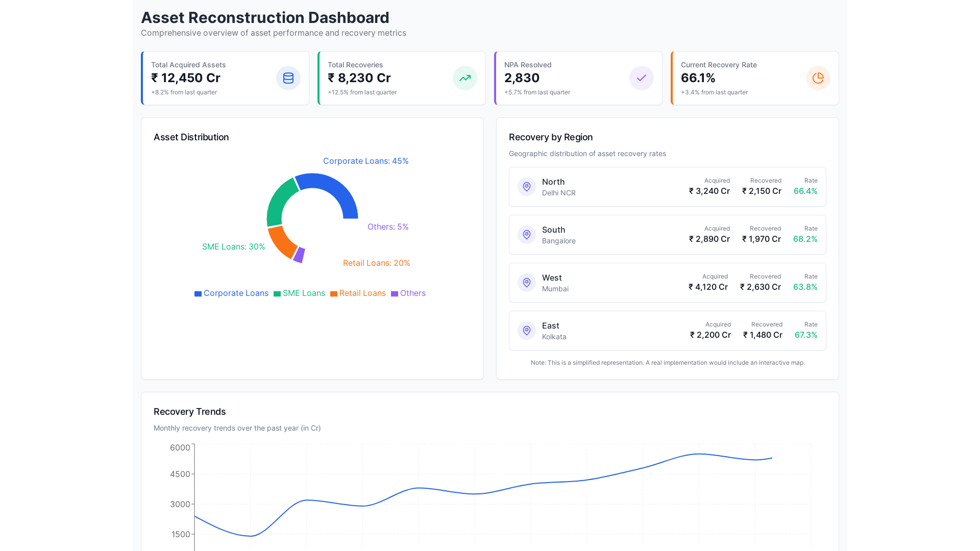Click North's 66.4% recovery rate

[805, 191]
